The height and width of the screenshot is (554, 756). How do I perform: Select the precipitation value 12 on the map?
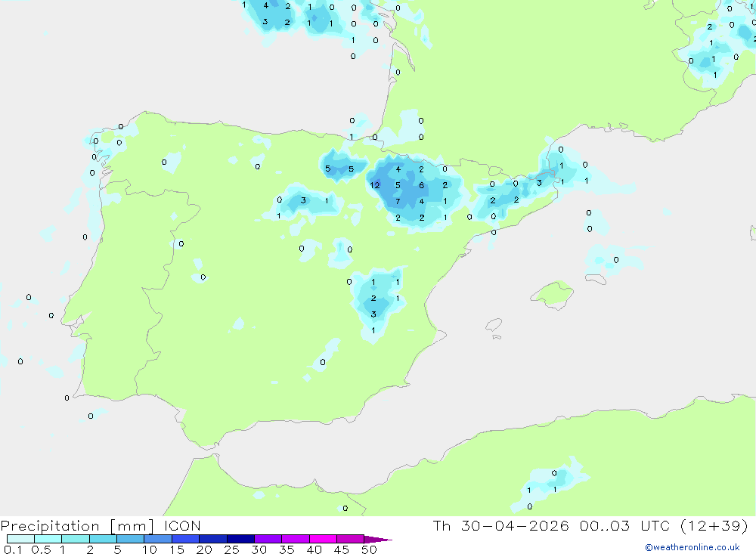[x=375, y=185]
